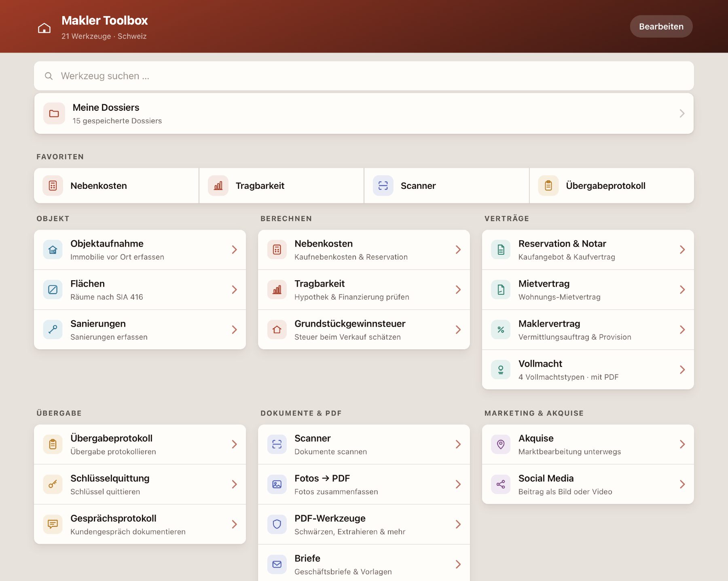Click the Nebenkosten calculator icon in Berechnen
Screen dimensions: 728x581
277,250
